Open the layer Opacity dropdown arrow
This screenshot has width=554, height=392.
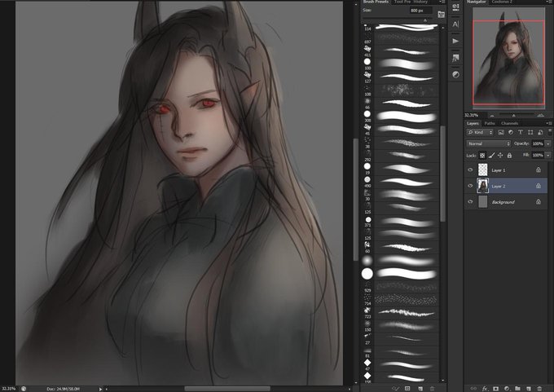(x=548, y=144)
